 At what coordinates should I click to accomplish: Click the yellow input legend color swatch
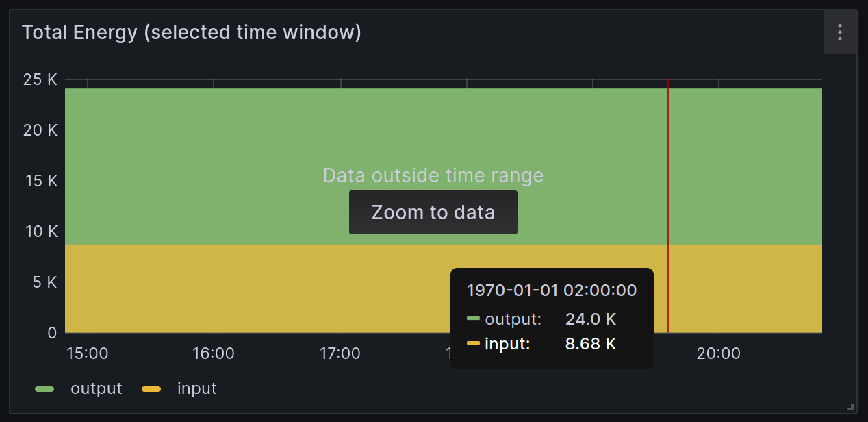point(151,389)
